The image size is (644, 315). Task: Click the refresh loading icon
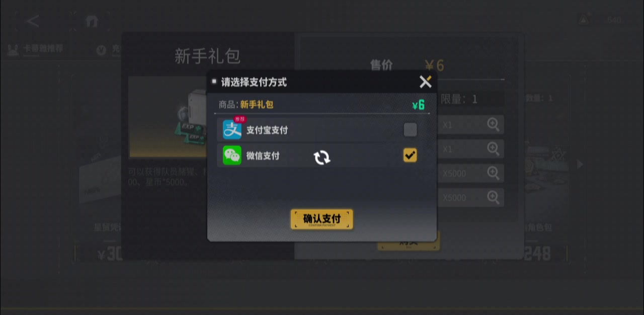[x=322, y=157]
